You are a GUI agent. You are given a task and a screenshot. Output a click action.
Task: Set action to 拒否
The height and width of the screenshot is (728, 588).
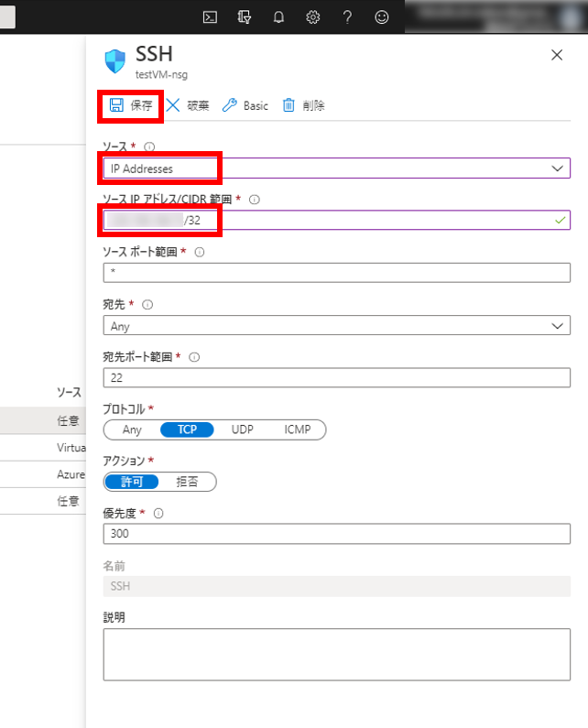[188, 482]
